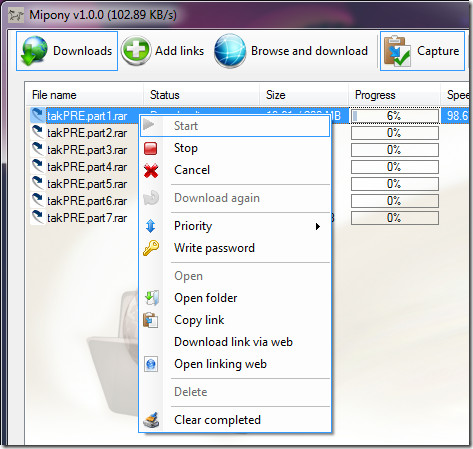This screenshot has width=473, height=449.
Task: Choose Download link via web
Action: (x=233, y=342)
